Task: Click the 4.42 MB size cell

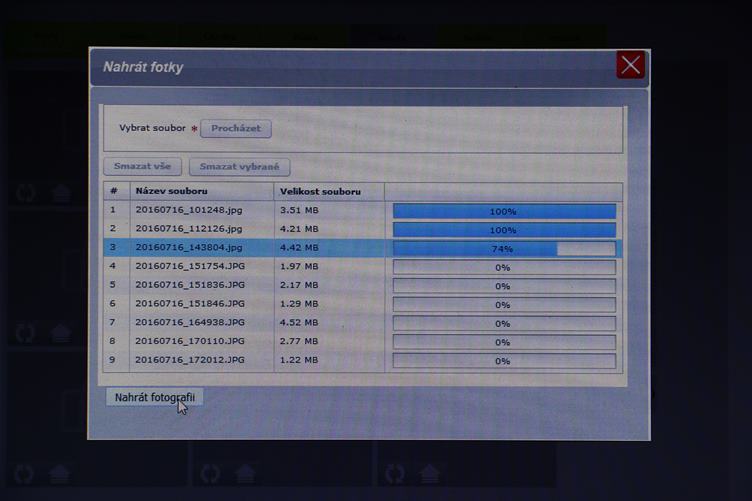Action: 299,247
